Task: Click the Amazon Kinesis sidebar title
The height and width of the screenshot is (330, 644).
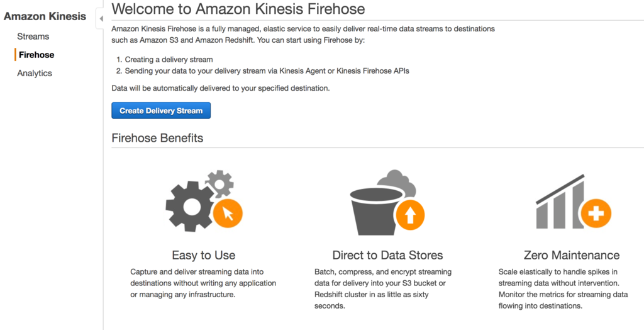Action: (x=45, y=17)
